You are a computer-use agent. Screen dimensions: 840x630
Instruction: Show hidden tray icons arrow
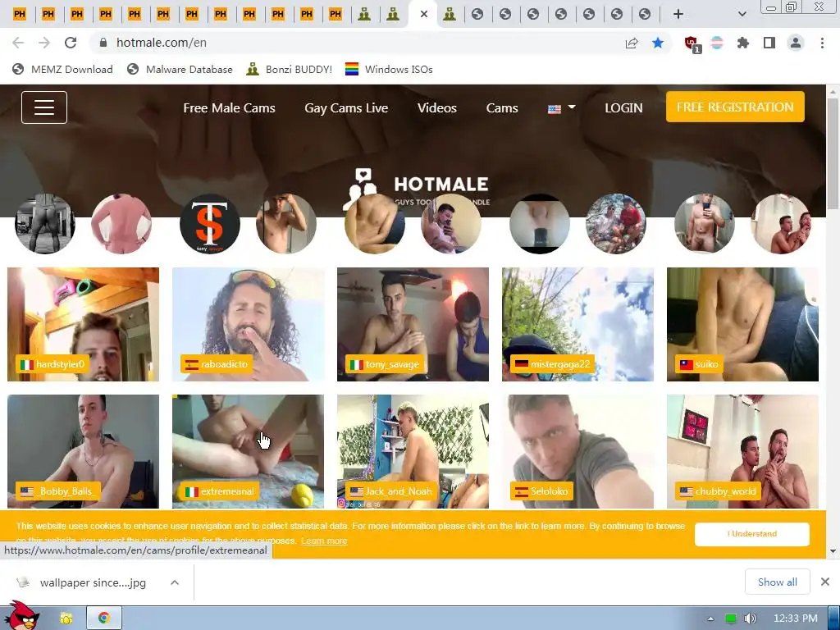tap(711, 619)
